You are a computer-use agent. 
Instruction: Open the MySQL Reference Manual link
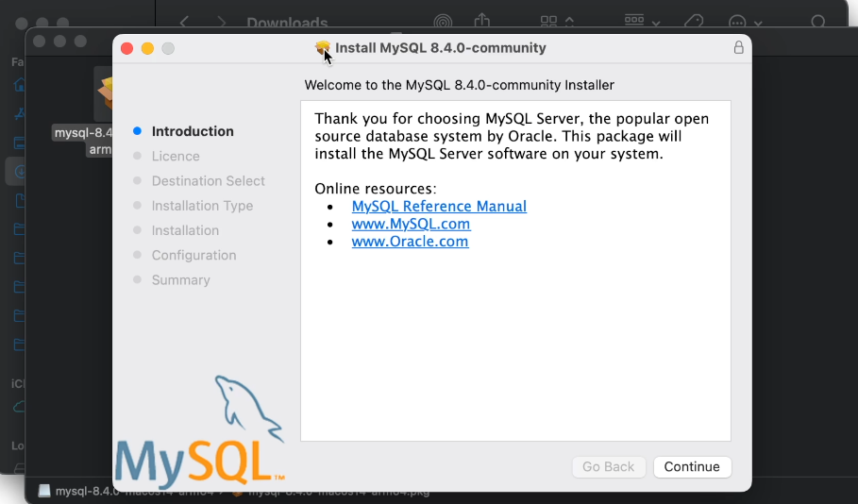439,207
